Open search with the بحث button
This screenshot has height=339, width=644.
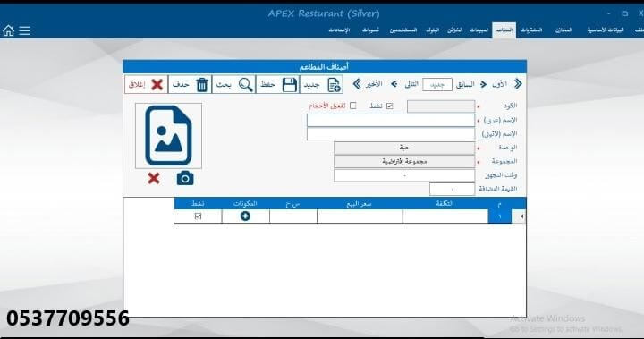[x=234, y=85]
